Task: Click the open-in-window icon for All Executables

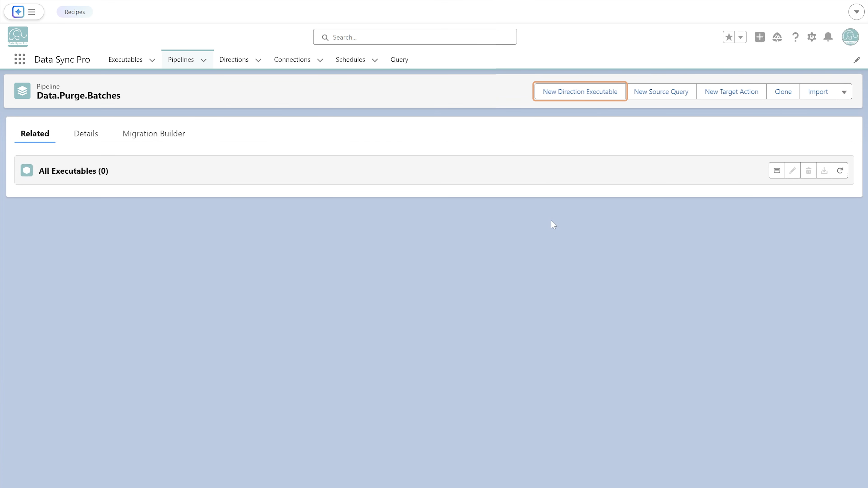Action: tap(777, 170)
